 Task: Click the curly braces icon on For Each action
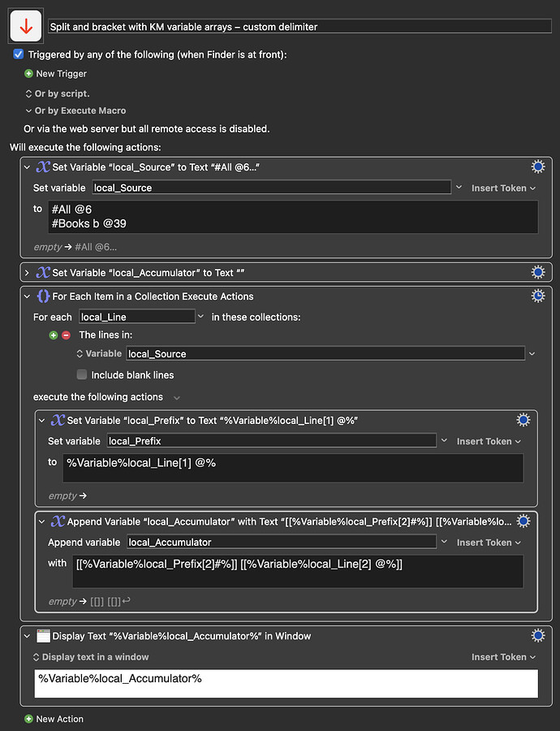pyautogui.click(x=44, y=296)
